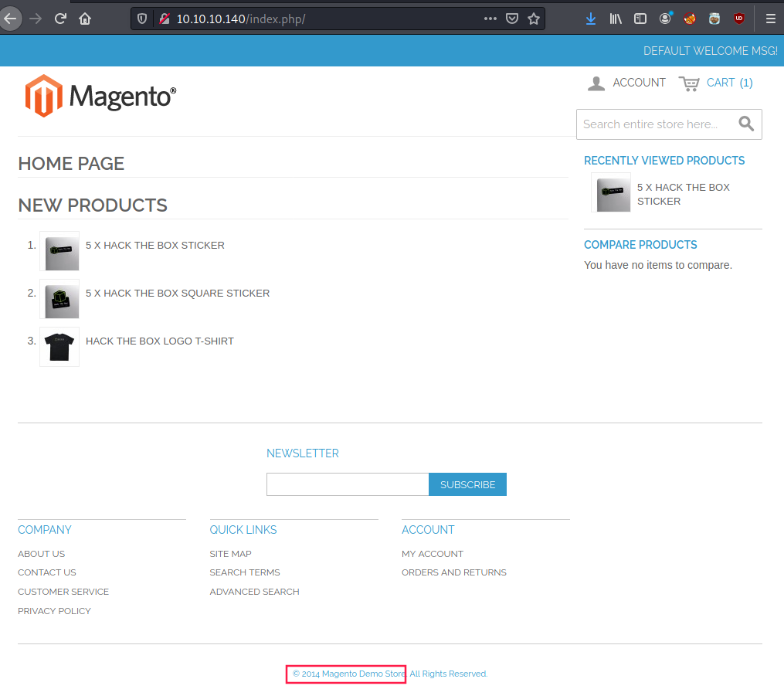Open the library icon in the toolbar
This screenshot has height=696, width=784.
tap(616, 19)
